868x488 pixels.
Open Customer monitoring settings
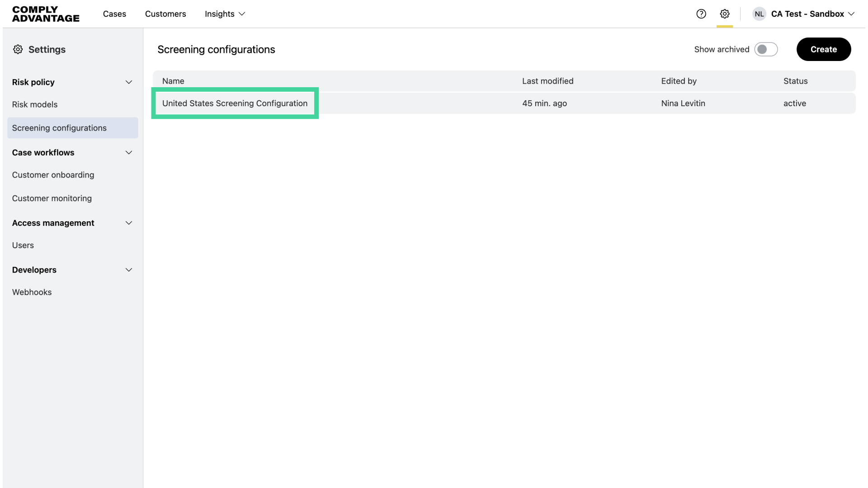[x=52, y=198]
